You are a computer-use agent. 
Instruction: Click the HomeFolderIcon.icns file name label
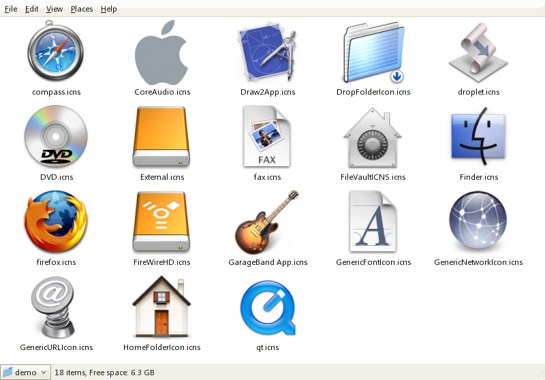coord(162,347)
